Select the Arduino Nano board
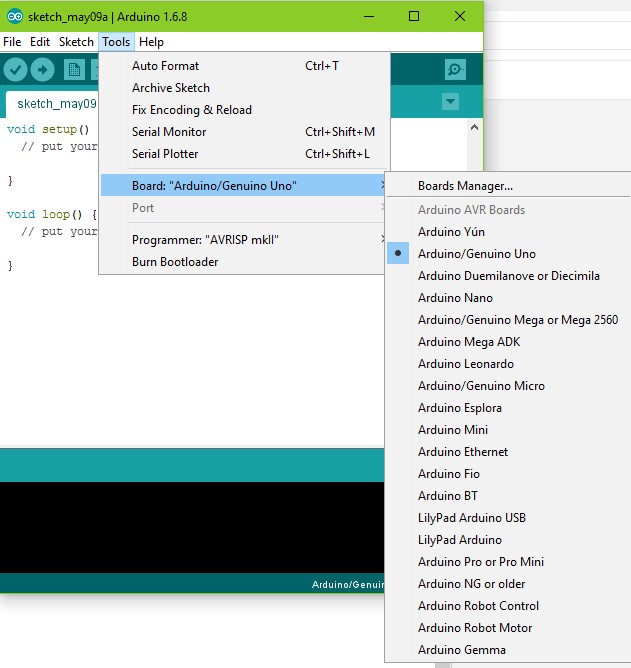Image resolution: width=631 pixels, height=668 pixels. tap(508, 298)
